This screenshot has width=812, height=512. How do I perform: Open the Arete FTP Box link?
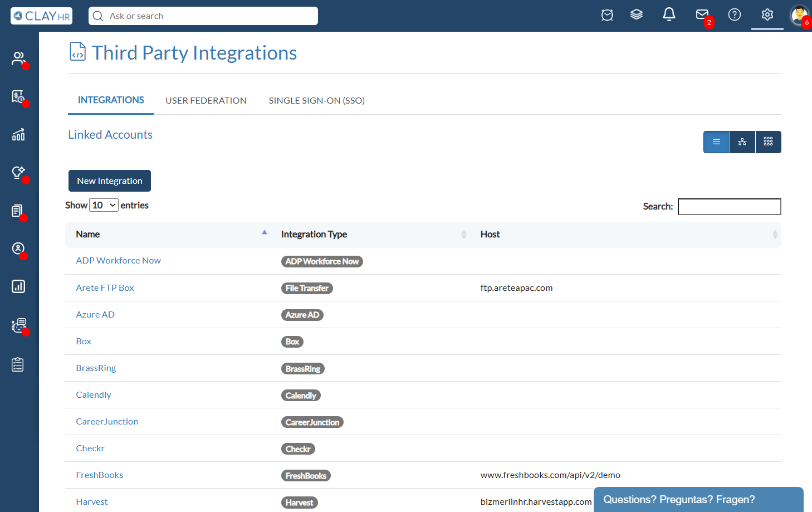[x=105, y=288]
